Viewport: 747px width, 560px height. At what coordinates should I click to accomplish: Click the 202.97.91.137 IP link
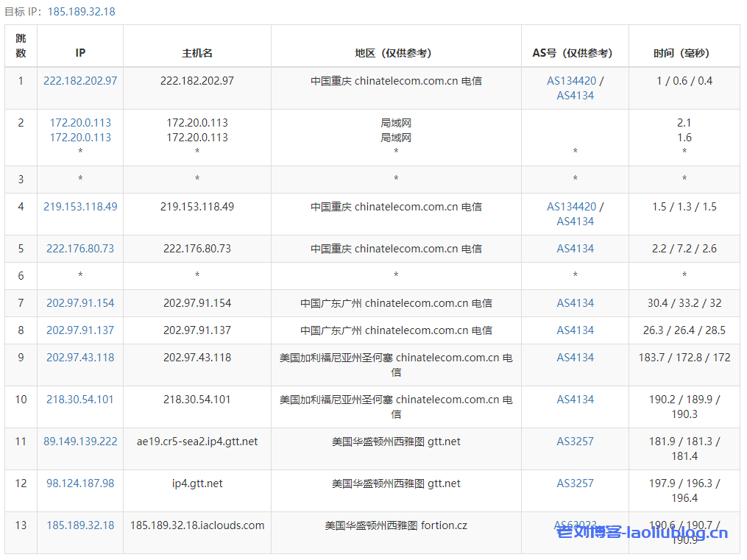coord(80,330)
